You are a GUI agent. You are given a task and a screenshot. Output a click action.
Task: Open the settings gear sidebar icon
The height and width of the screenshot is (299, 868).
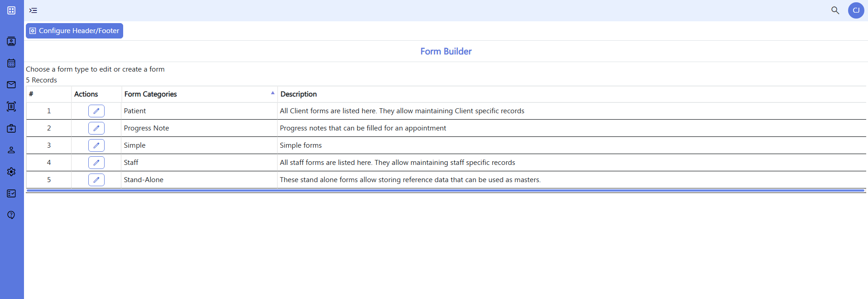click(x=11, y=172)
